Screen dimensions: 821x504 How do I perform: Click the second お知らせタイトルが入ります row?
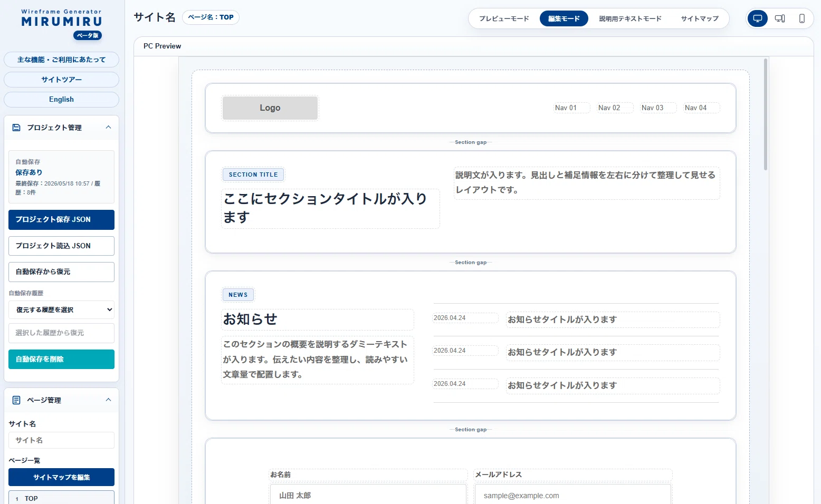coord(613,352)
